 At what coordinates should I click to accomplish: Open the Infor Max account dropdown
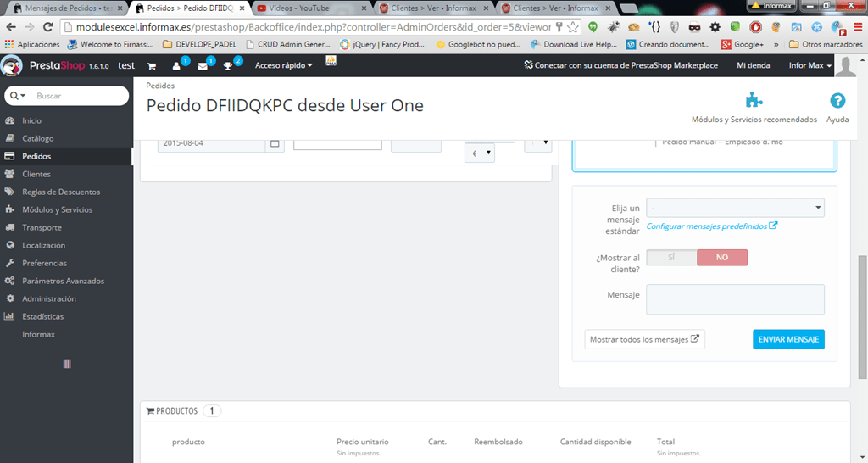[x=810, y=65]
